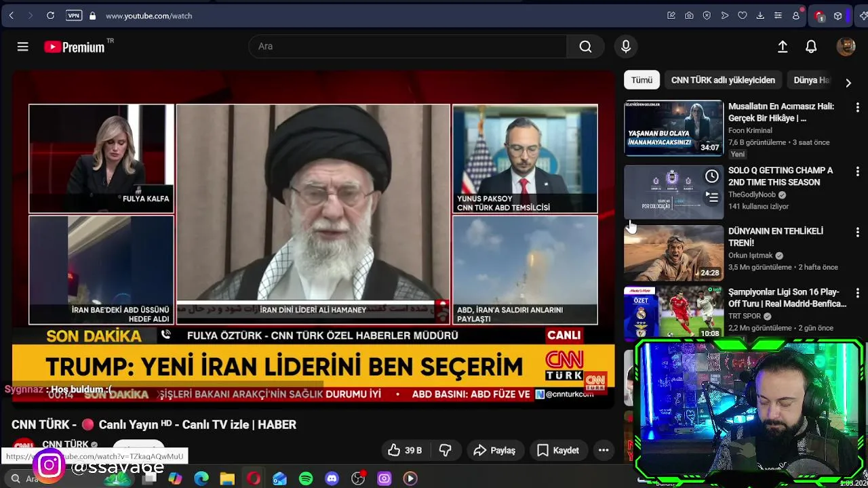Open the YouTube hamburger guide menu
Viewport: 868px width, 488px height.
coord(22,47)
